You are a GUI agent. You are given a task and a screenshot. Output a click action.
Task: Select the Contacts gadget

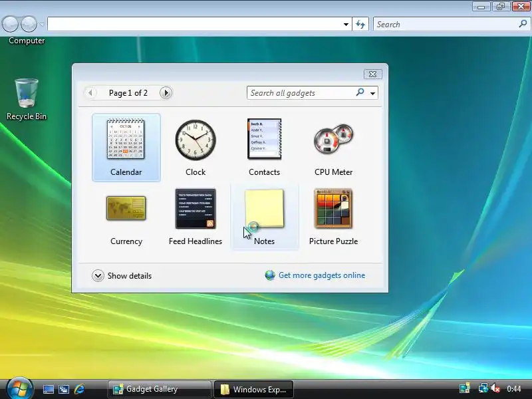point(264,148)
